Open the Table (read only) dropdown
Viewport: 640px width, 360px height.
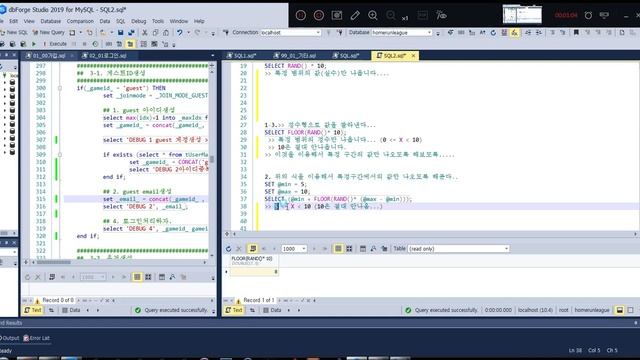[x=459, y=249]
